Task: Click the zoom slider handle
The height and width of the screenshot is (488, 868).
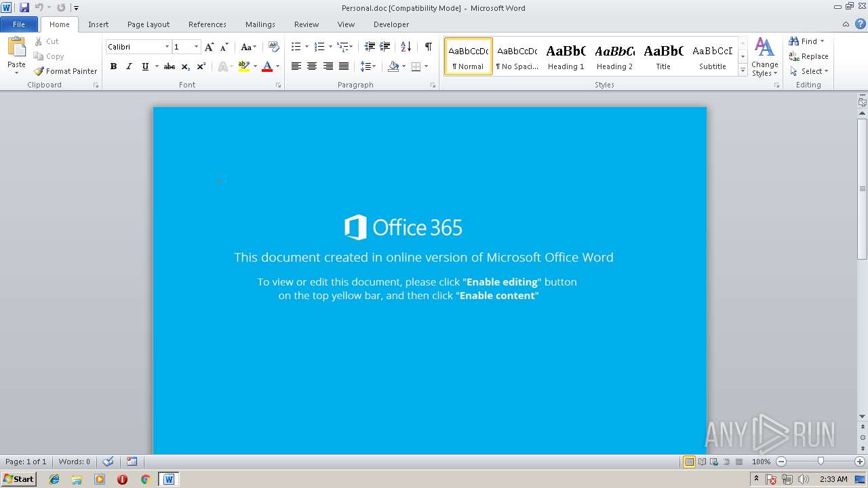Action: tap(821, 462)
